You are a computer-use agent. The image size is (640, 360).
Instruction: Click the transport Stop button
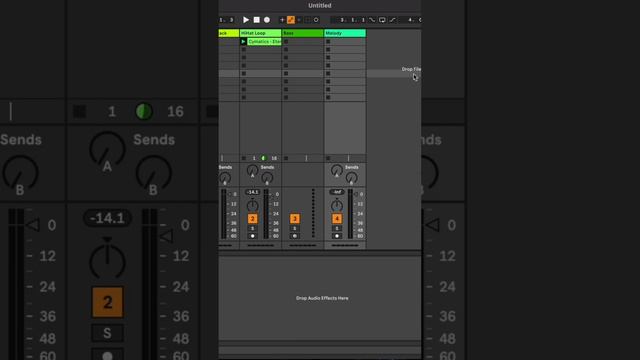pos(256,20)
